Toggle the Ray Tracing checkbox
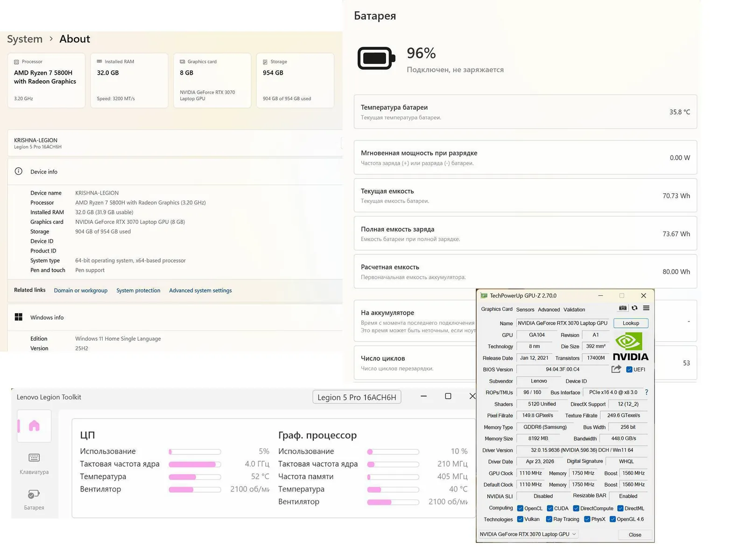The image size is (747, 560). point(549,519)
